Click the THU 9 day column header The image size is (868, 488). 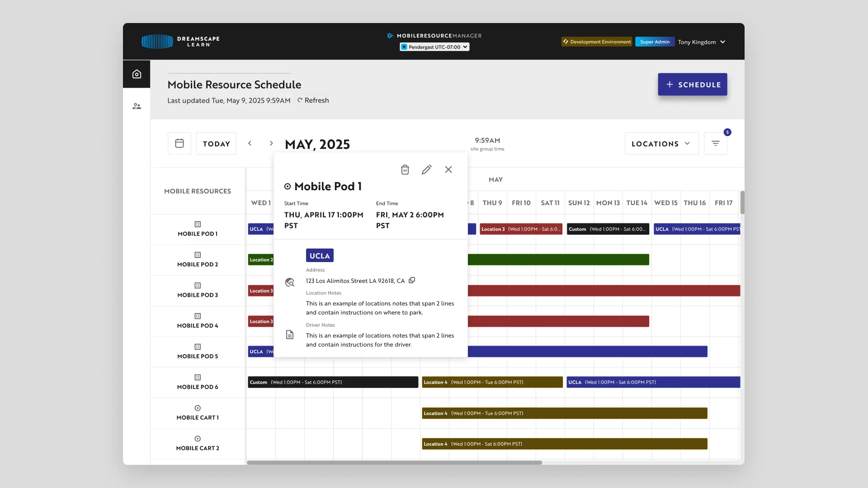click(492, 203)
